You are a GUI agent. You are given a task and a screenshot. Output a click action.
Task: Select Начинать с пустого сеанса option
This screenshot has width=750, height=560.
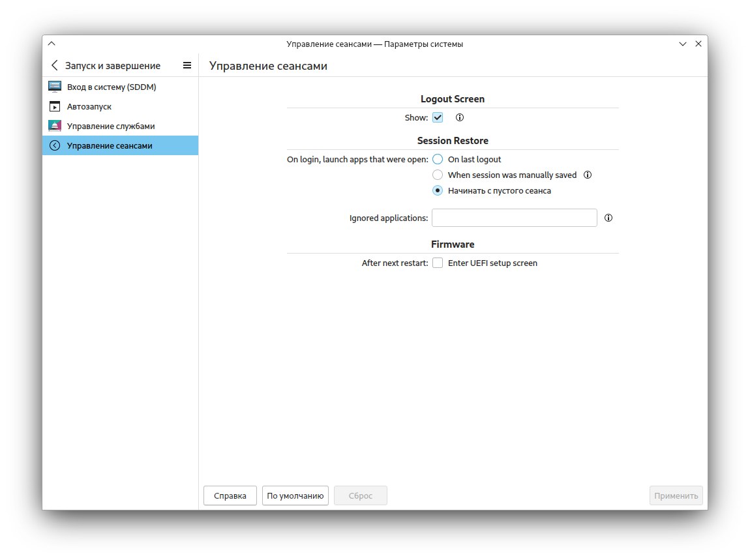pyautogui.click(x=438, y=190)
